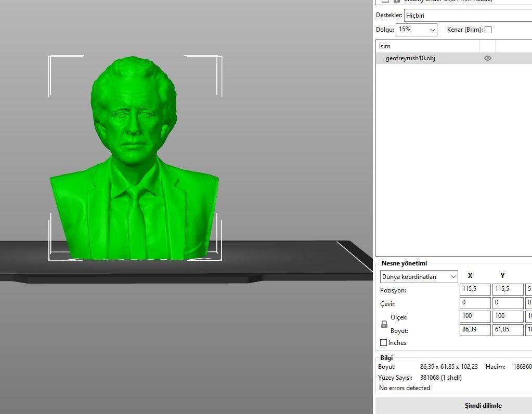532x414 pixels.
Task: Enable the Inches checkbox
Action: 383,342
